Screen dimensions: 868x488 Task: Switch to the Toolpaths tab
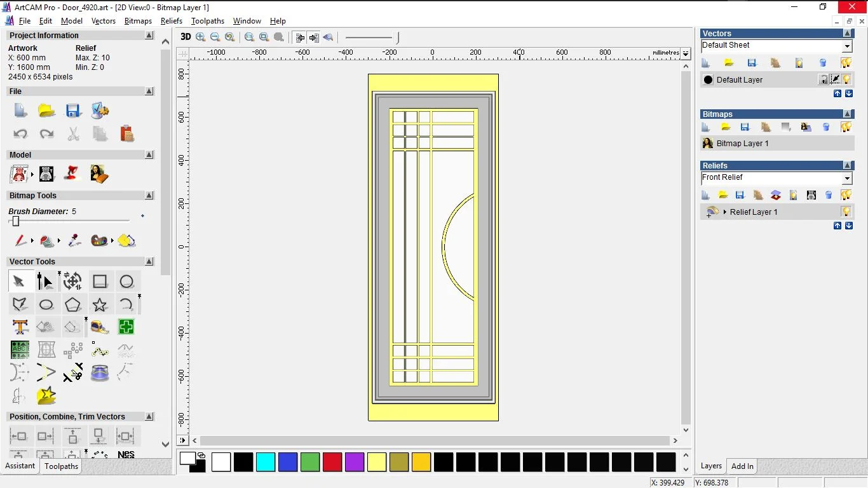61,466
